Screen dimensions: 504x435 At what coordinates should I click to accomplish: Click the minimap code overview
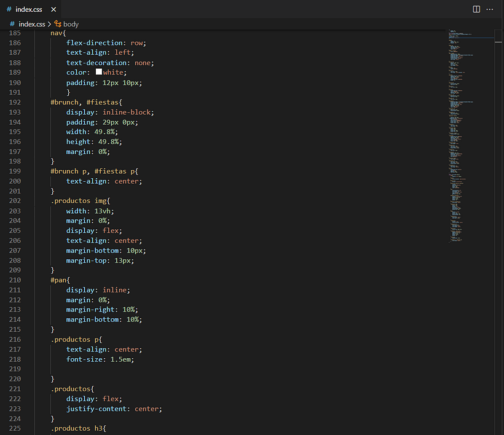[471, 136]
